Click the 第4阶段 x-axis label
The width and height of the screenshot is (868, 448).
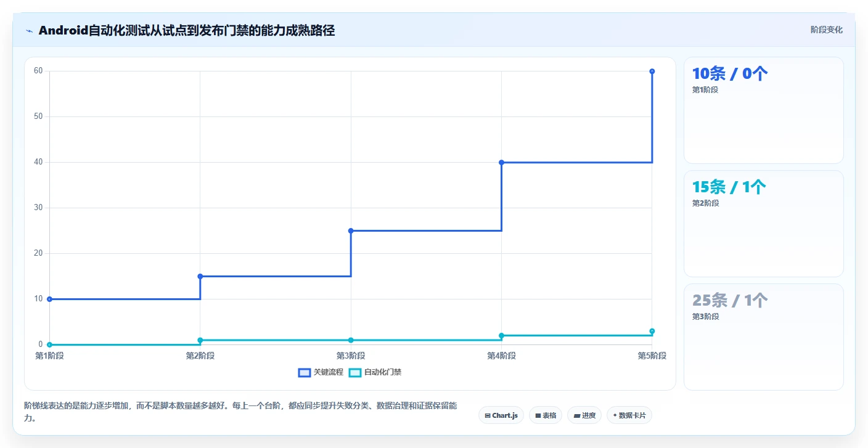[501, 356]
